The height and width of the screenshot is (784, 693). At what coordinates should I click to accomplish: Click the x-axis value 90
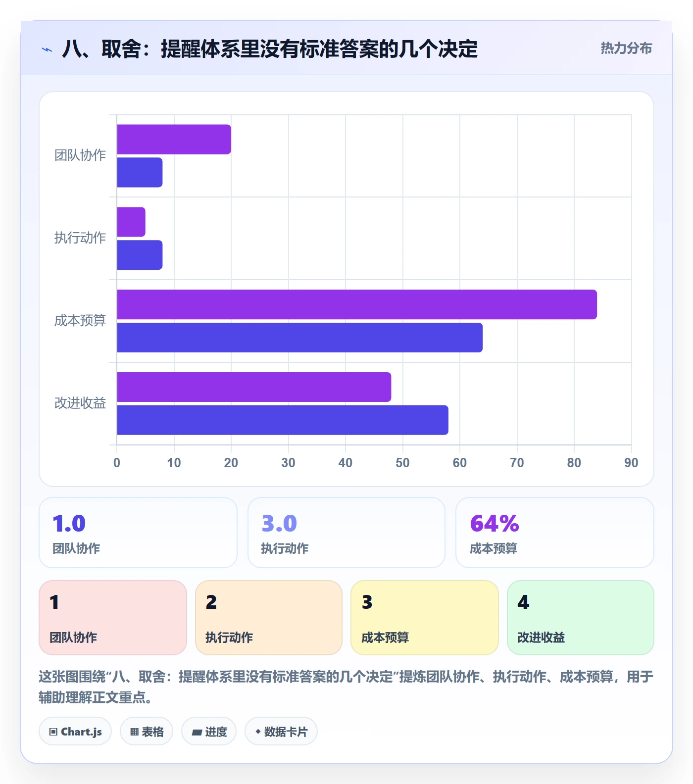point(631,463)
